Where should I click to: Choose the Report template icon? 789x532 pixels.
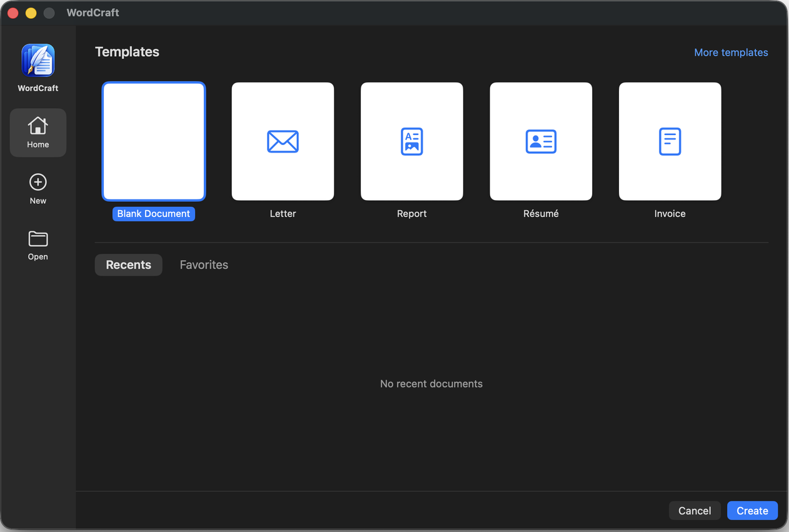(x=412, y=141)
